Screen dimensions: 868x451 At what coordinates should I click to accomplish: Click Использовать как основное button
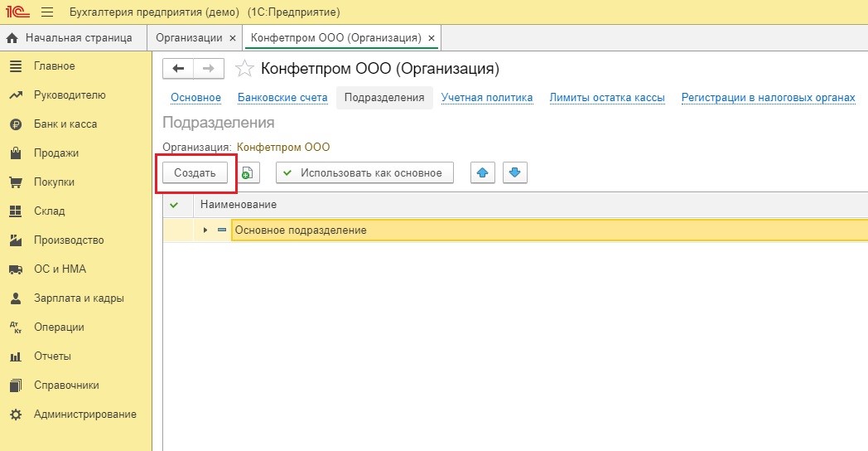(364, 173)
